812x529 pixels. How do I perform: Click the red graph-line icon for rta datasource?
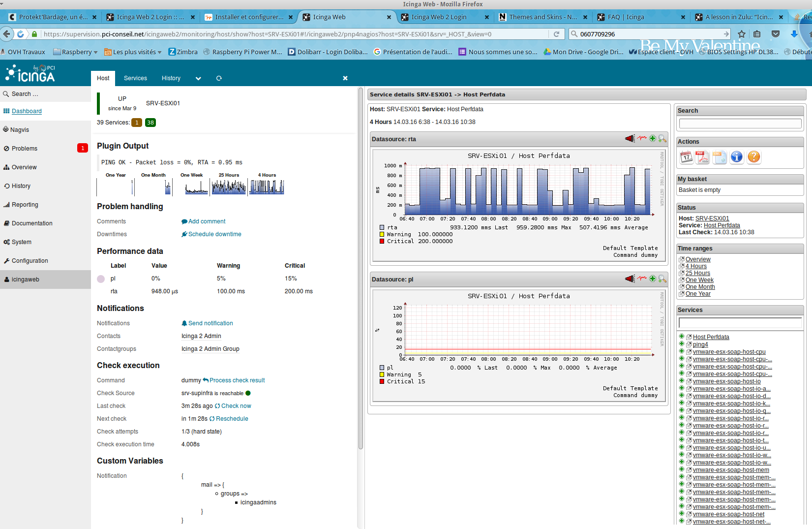642,139
